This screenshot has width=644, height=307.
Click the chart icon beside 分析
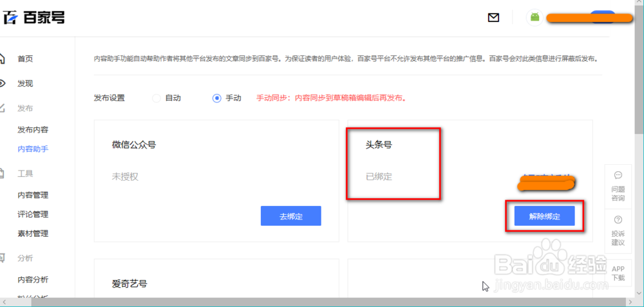pyautogui.click(x=2, y=258)
